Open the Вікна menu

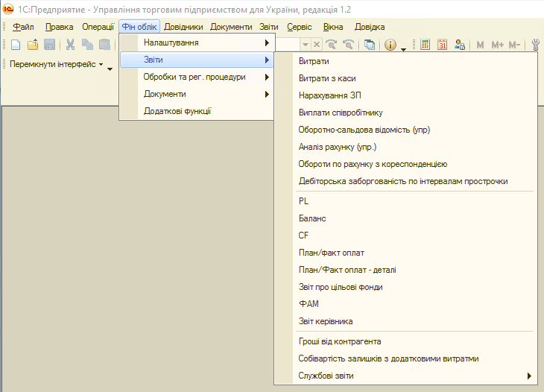pos(333,27)
